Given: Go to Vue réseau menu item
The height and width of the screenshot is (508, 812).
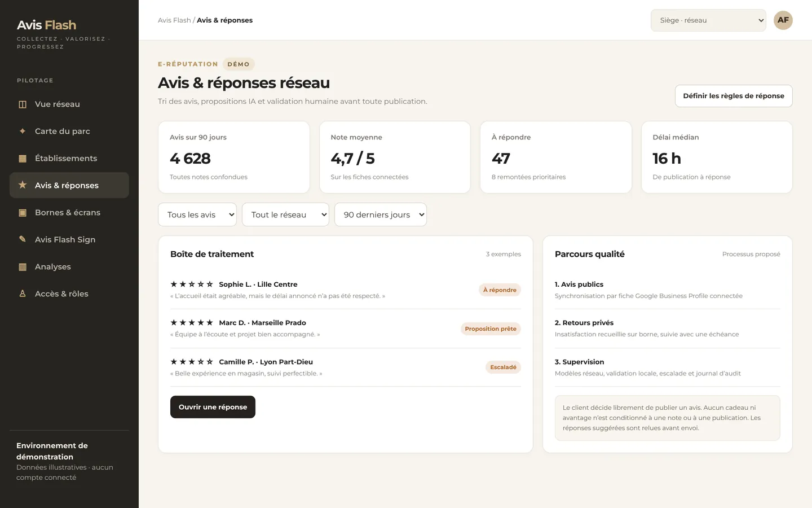Looking at the screenshot, I should (69, 104).
